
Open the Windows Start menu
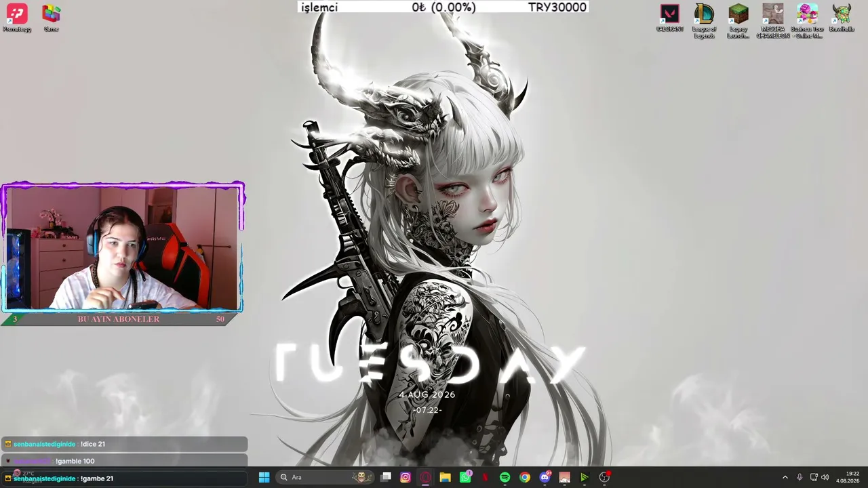pyautogui.click(x=264, y=477)
